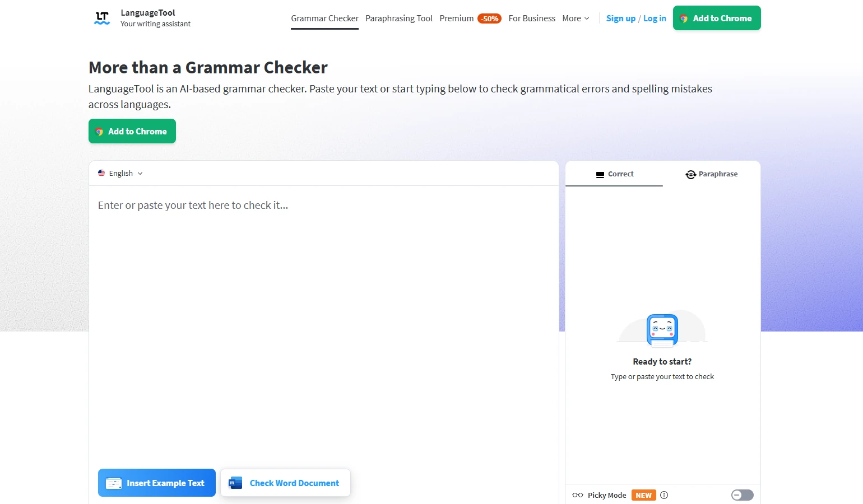Click the LanguageTool brand name
Viewport: 863px width, 504px height.
[x=148, y=13]
